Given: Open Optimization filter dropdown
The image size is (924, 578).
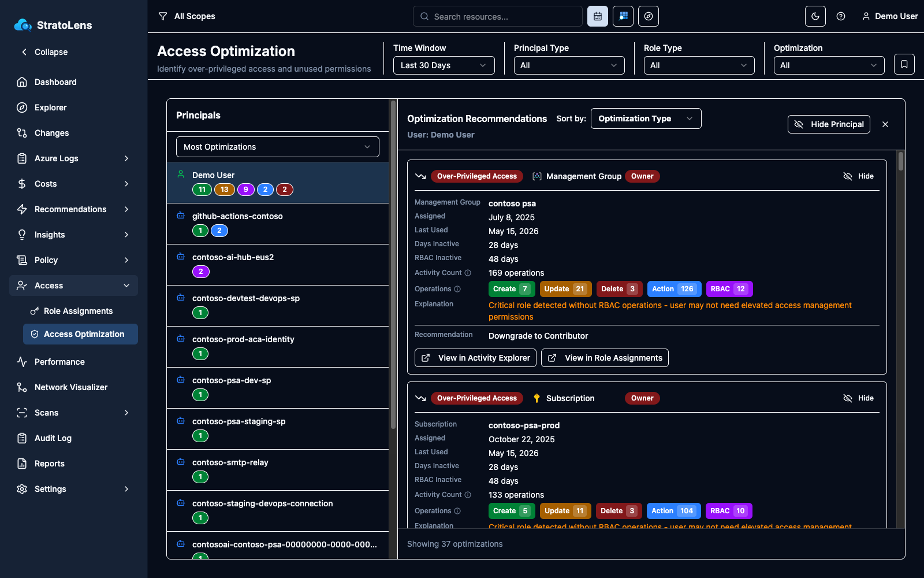Looking at the screenshot, I should point(829,65).
